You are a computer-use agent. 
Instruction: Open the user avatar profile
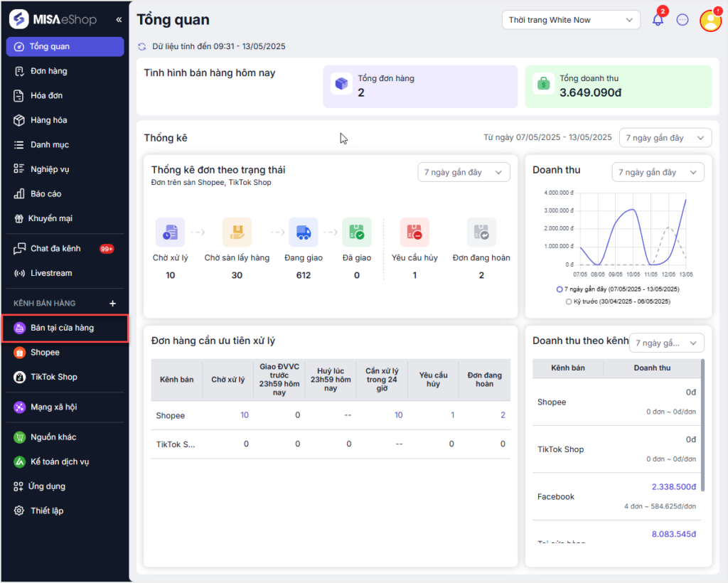click(710, 20)
